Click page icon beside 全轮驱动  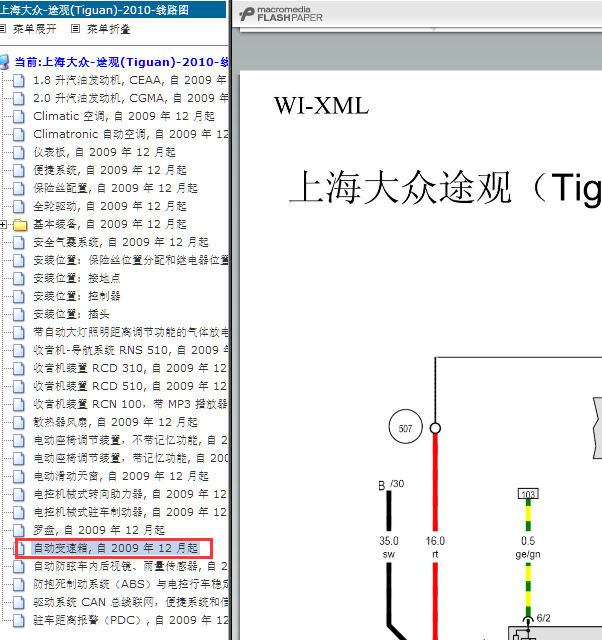[18, 206]
